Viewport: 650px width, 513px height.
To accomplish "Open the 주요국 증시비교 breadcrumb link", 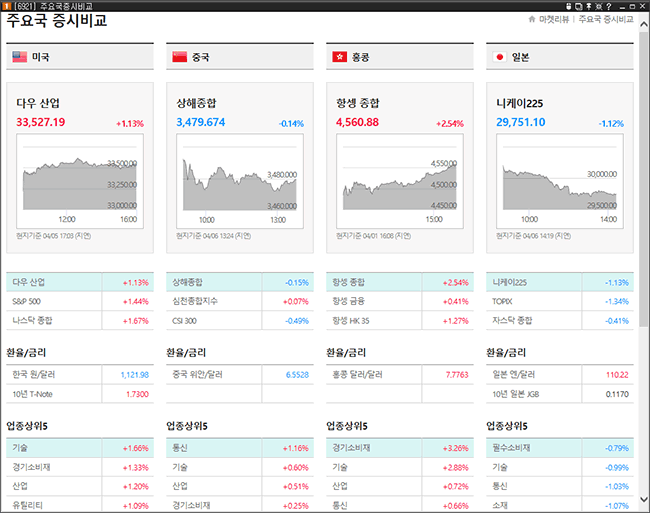I will coord(606,19).
